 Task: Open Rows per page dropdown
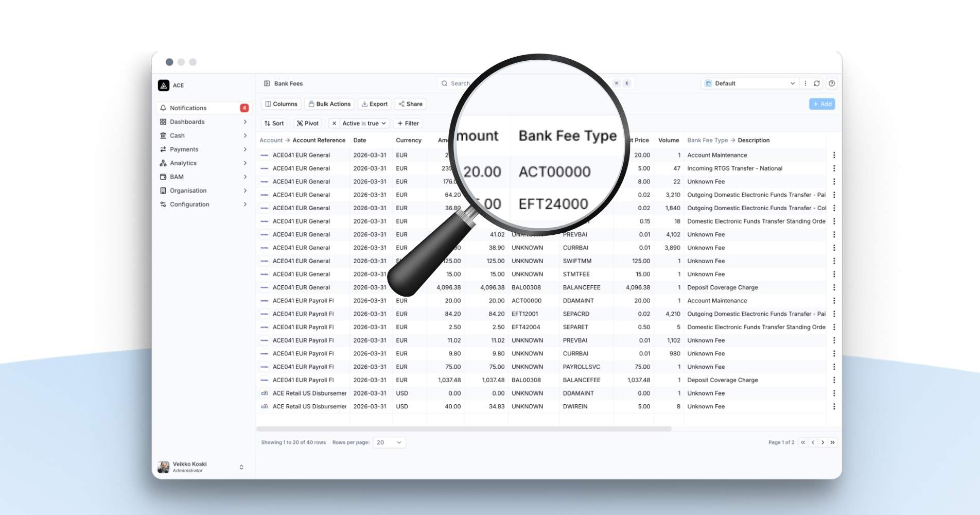[x=389, y=442]
